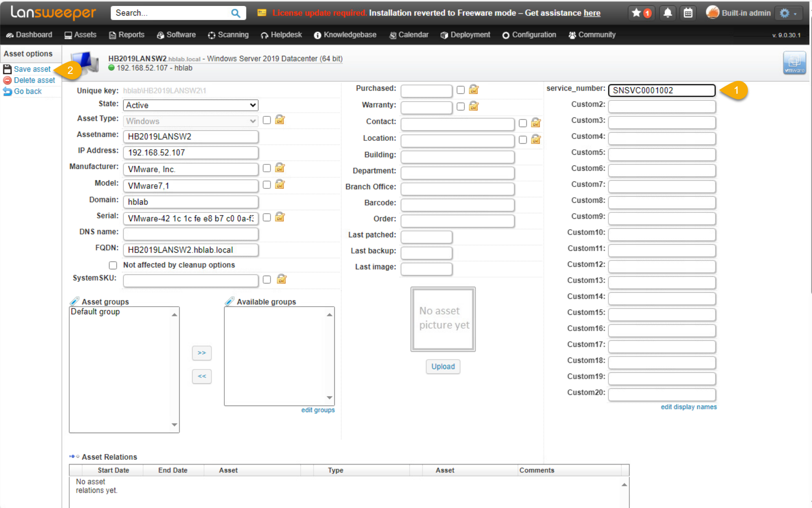
Task: Click the >> move group button
Action: click(202, 353)
